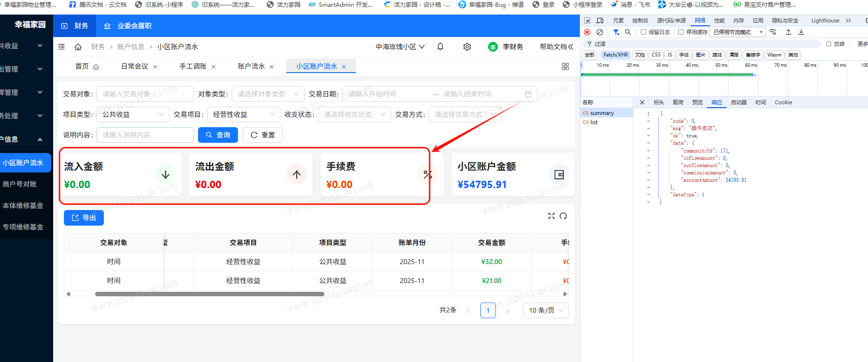868x362 pixels.
Task: Expand the 中海玫瑰小区 community selector
Action: (400, 47)
